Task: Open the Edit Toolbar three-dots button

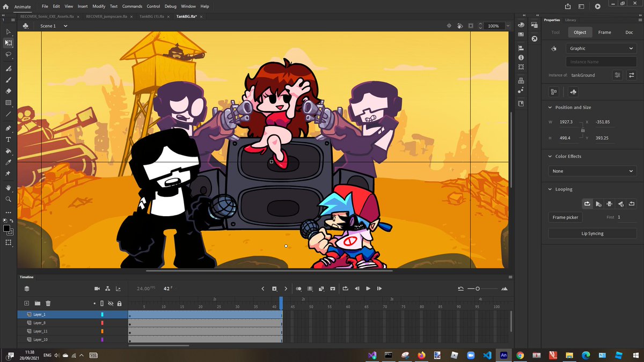Action: click(x=8, y=212)
